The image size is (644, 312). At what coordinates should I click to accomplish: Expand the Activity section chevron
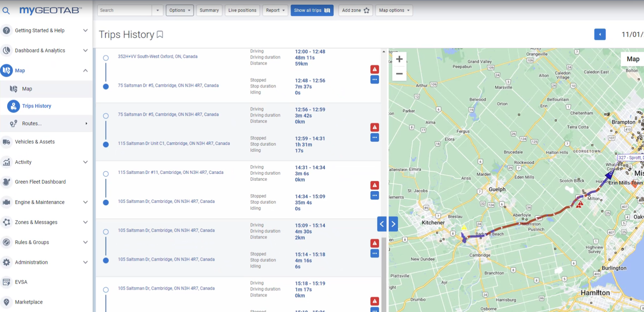(x=85, y=162)
